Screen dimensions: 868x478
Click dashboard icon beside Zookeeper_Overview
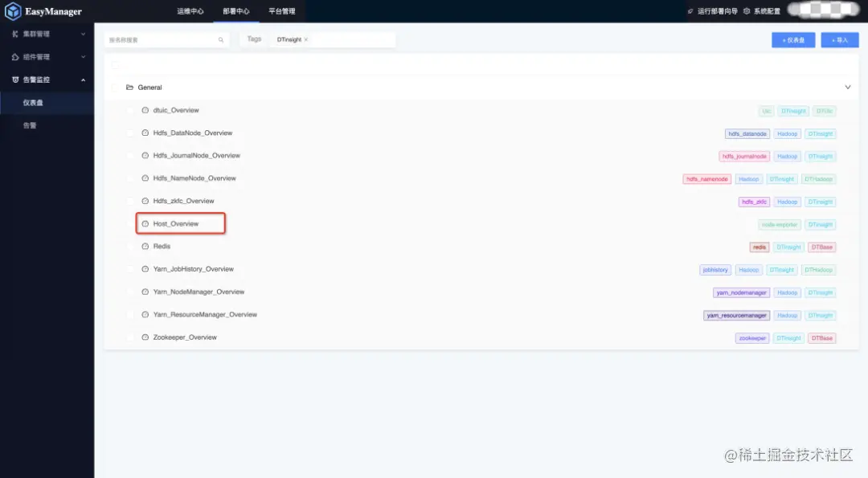pyautogui.click(x=145, y=337)
